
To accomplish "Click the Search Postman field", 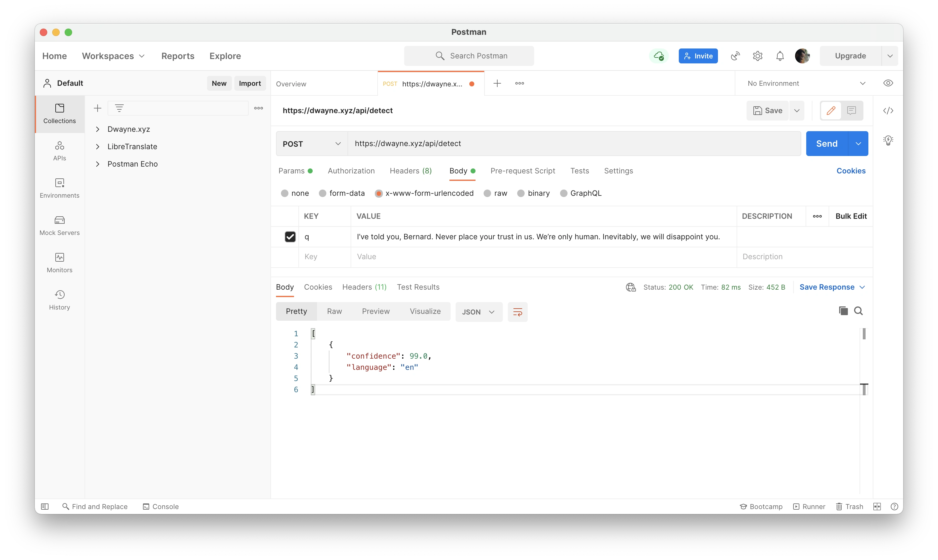I will click(469, 56).
